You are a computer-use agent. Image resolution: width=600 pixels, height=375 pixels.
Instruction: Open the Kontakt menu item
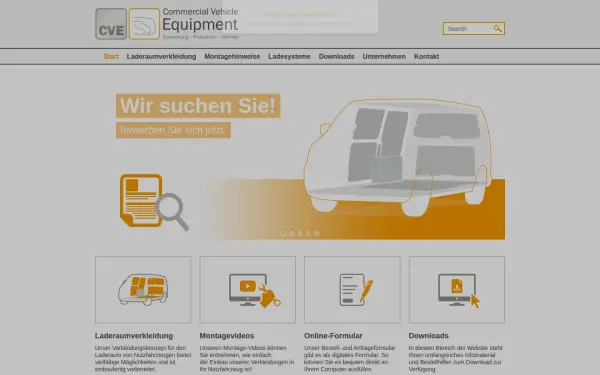tap(426, 57)
